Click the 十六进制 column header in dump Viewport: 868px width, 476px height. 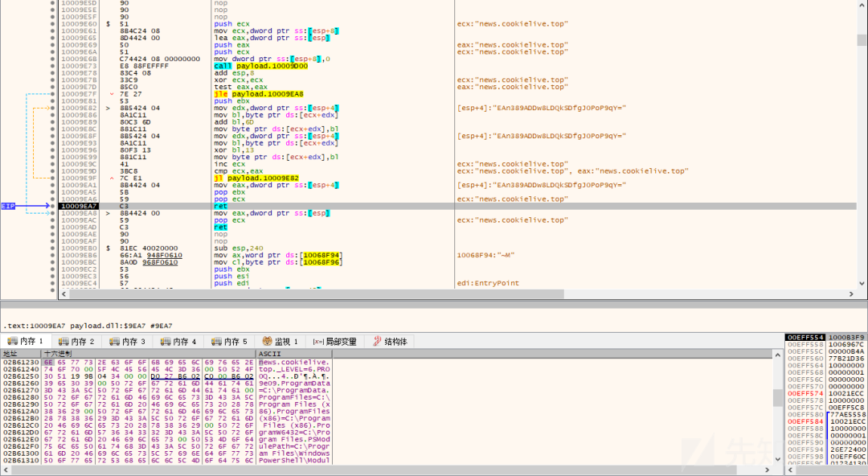point(149,354)
